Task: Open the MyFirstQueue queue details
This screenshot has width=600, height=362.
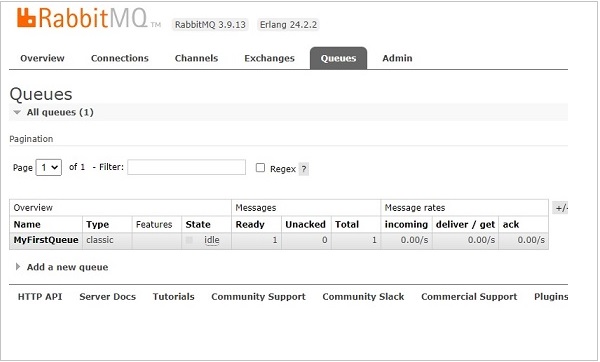Action: click(46, 240)
